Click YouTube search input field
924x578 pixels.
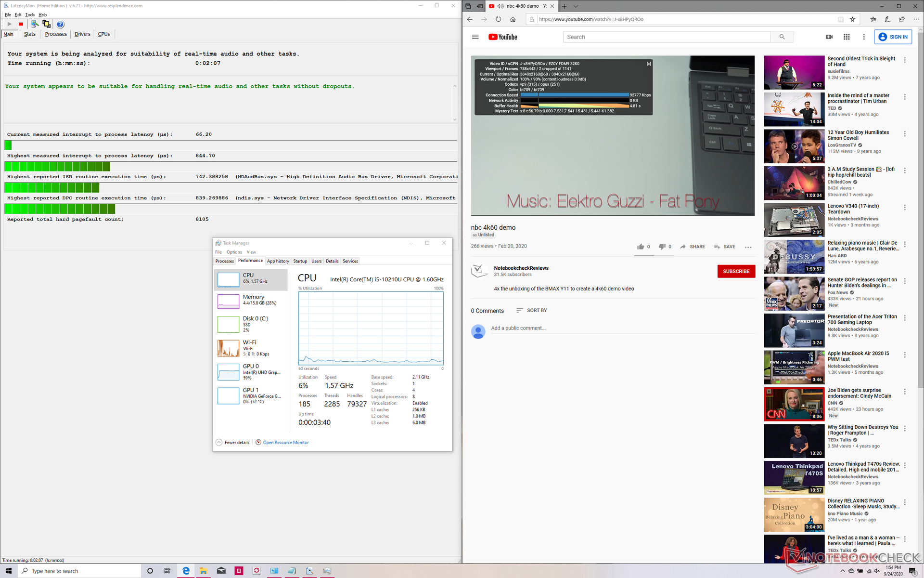667,37
